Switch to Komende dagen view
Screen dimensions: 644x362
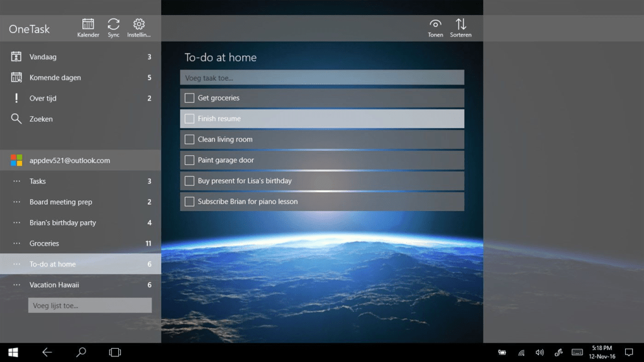(x=55, y=77)
